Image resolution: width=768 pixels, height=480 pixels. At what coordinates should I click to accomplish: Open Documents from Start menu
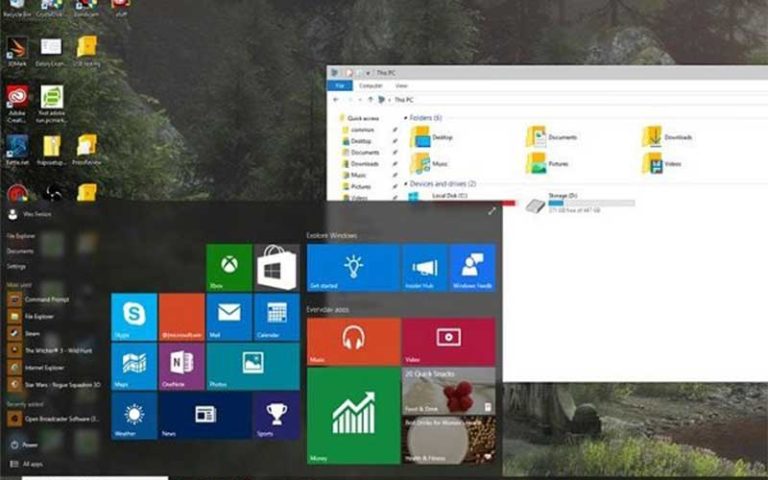pyautogui.click(x=20, y=251)
